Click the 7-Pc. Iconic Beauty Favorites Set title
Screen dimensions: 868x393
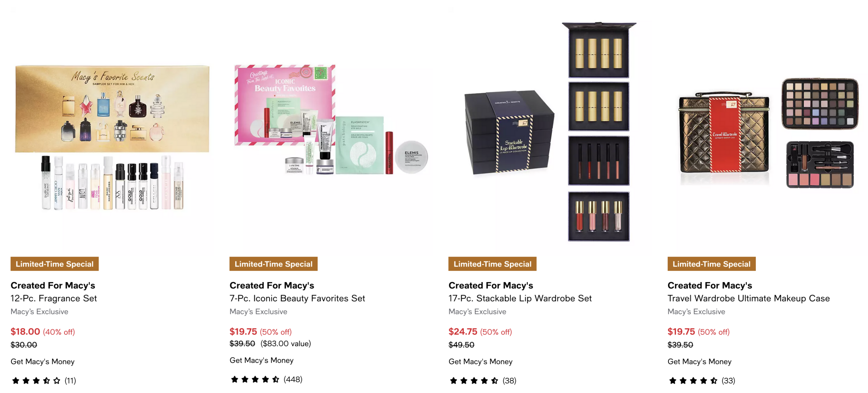coord(297,298)
